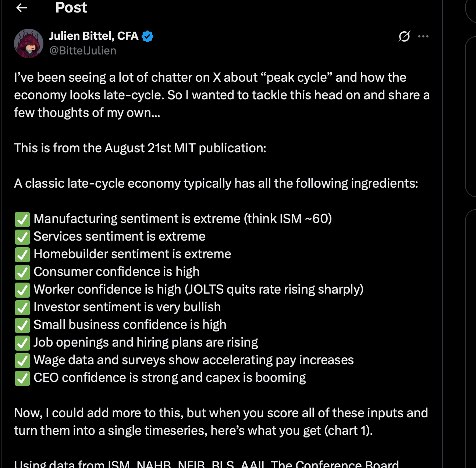Click the blue verified badge

pos(148,36)
